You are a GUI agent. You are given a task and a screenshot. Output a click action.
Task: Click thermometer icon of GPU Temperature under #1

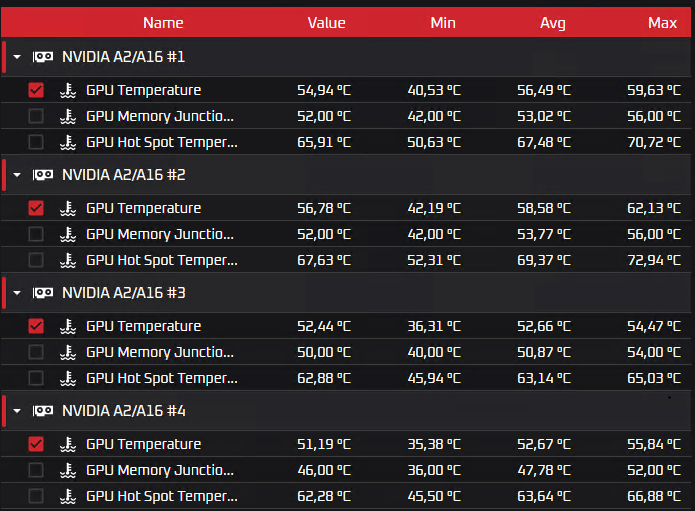point(68,90)
